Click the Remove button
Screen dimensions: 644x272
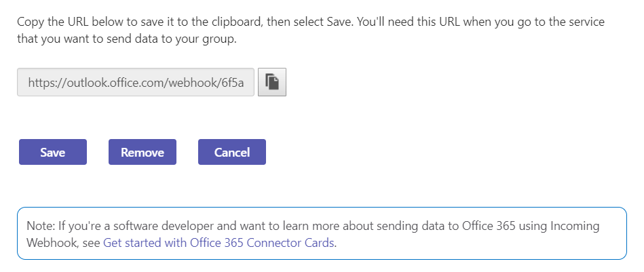143,152
